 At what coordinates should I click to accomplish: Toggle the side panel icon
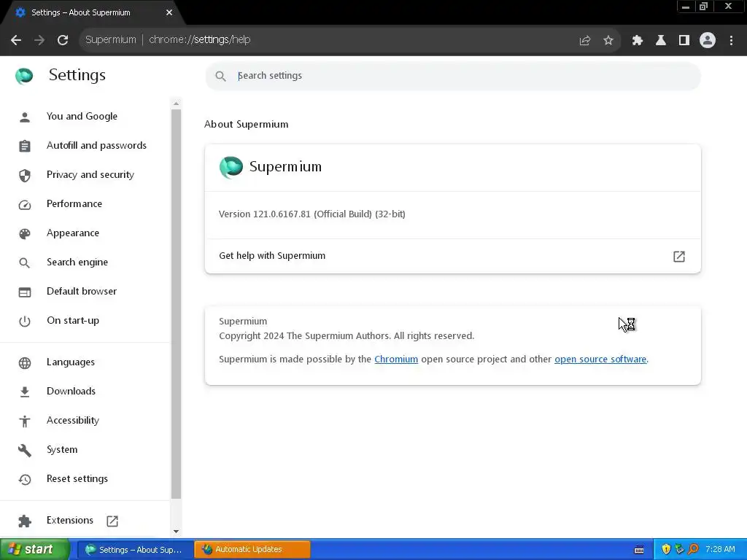coord(684,41)
